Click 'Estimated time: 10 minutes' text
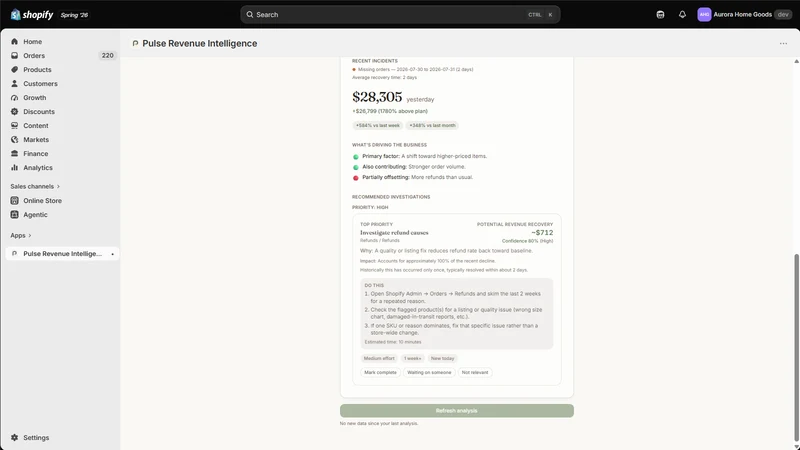800x450 pixels. click(393, 342)
